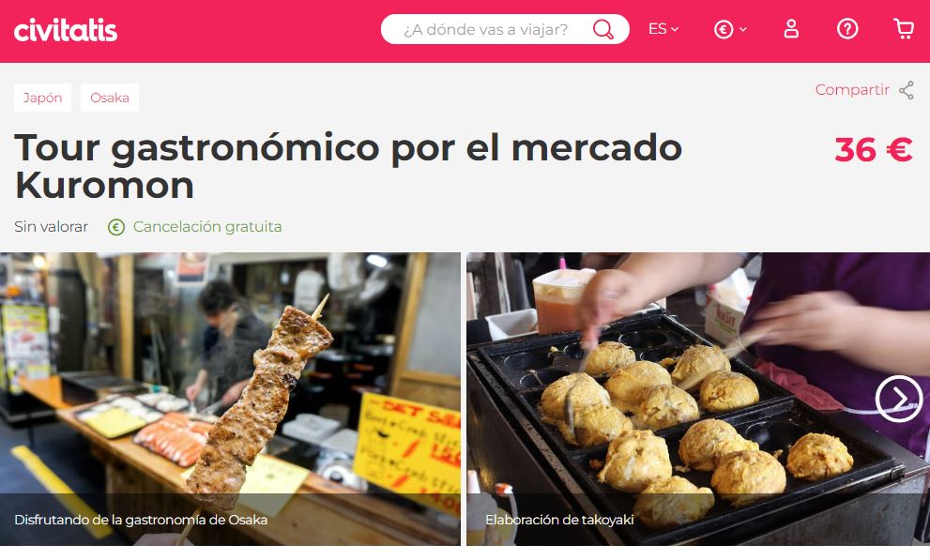Open the user account icon
The width and height of the screenshot is (930, 560).
coord(791,28)
